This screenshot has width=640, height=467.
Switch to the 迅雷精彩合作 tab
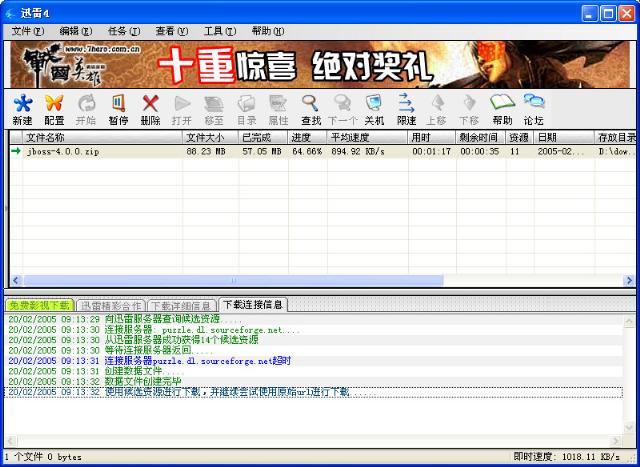click(111, 305)
